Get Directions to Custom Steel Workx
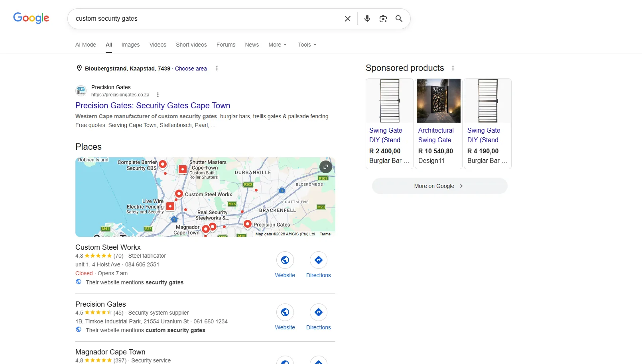 (319, 260)
